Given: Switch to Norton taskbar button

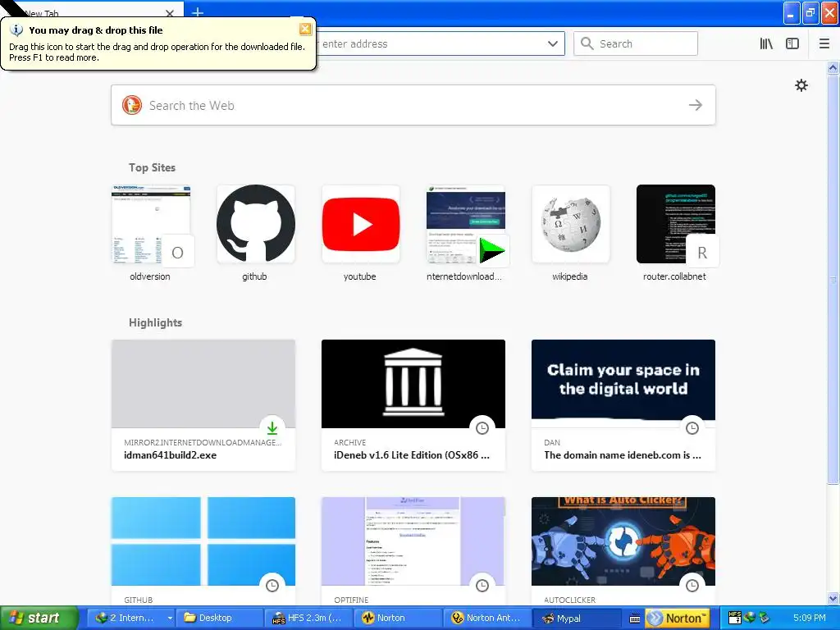Looking at the screenshot, I should [398, 618].
